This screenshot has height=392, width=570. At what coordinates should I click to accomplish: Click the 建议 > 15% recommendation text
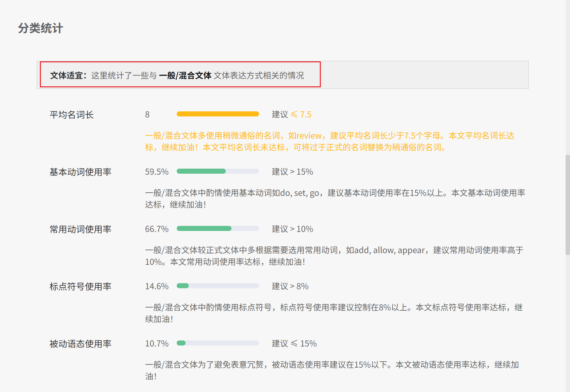tap(292, 172)
